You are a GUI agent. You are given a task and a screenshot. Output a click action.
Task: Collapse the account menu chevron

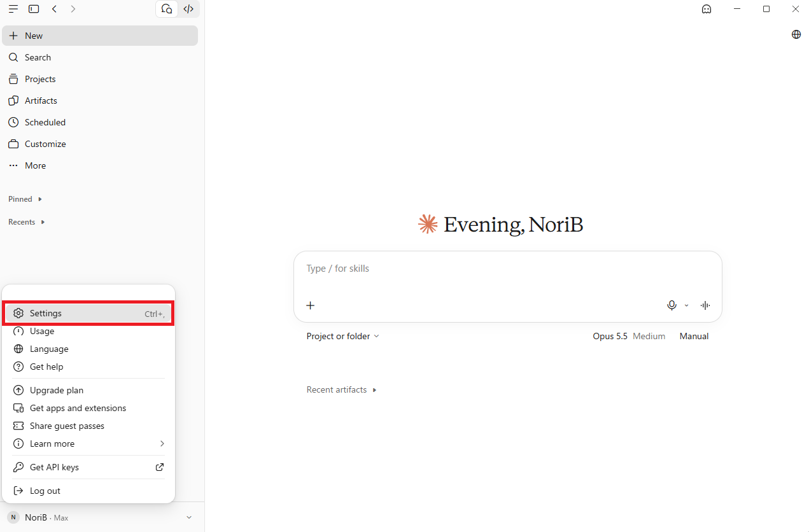click(189, 517)
